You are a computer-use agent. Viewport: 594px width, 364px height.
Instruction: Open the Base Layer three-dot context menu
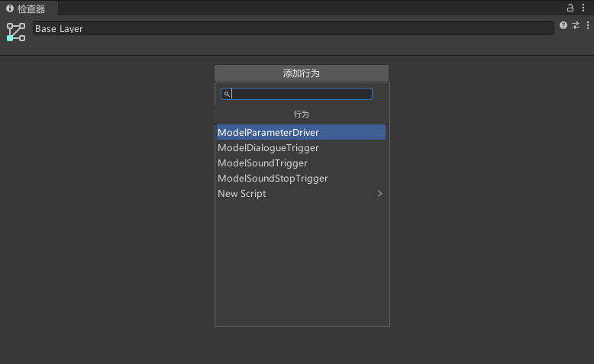coord(587,25)
